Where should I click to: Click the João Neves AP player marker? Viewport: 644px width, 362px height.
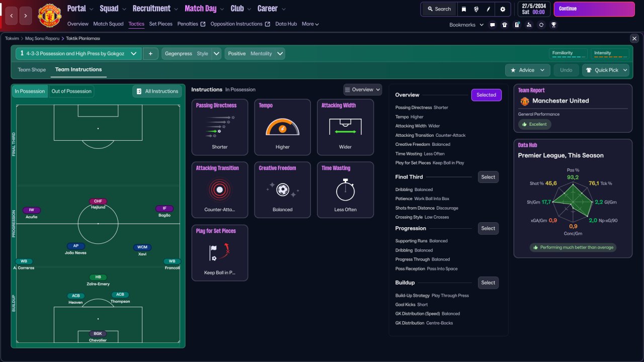(x=76, y=249)
